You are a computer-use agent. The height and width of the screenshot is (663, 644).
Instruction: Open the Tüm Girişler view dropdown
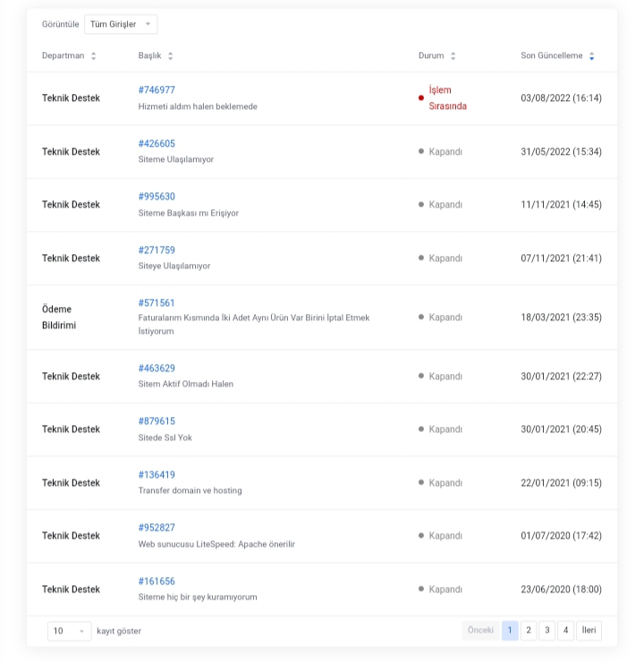(121, 24)
